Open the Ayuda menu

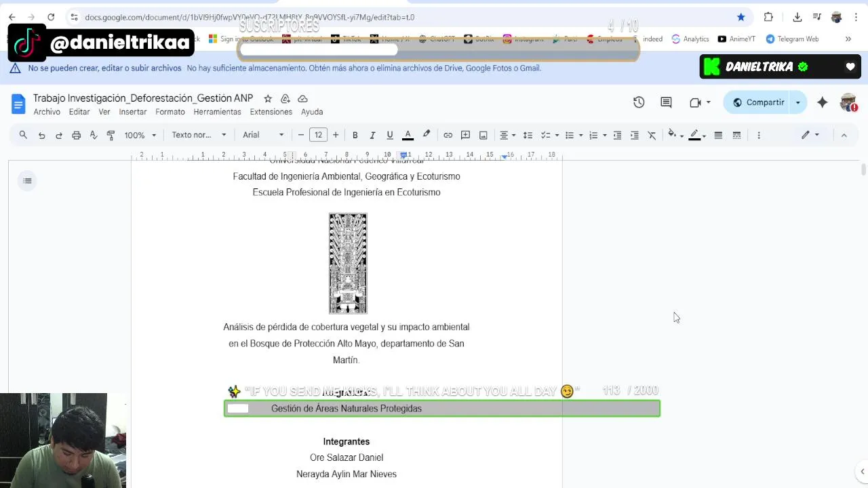312,112
